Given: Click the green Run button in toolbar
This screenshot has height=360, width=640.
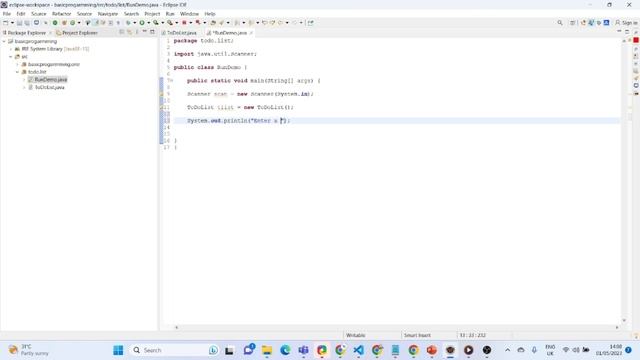Looking at the screenshot, I should point(142,23).
